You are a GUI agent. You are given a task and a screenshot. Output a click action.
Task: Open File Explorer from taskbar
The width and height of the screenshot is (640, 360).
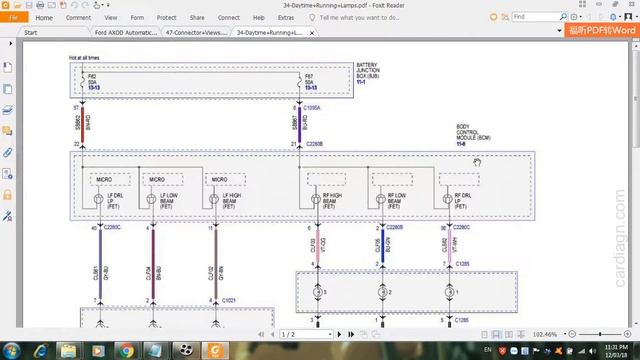point(69,351)
